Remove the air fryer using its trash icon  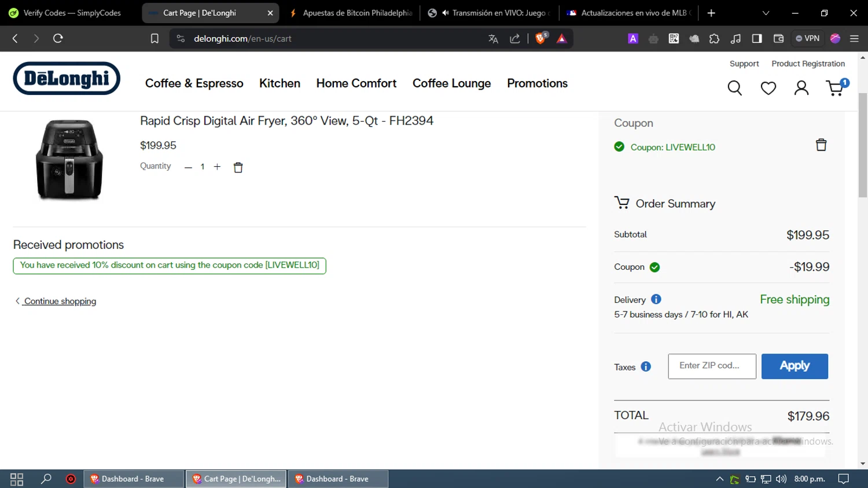[x=238, y=167]
